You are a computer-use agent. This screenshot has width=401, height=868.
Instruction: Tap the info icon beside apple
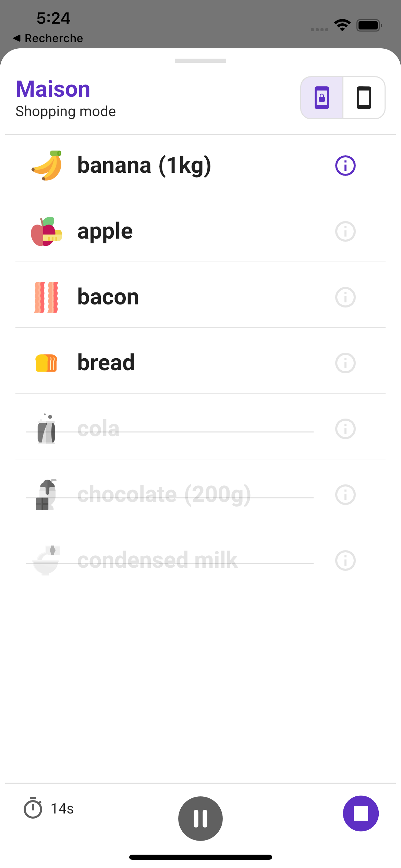click(345, 231)
